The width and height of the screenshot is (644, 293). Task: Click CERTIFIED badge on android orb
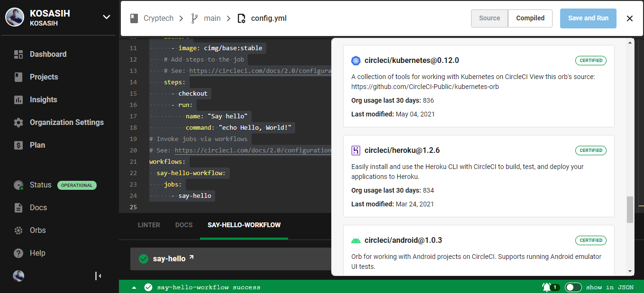coord(591,240)
